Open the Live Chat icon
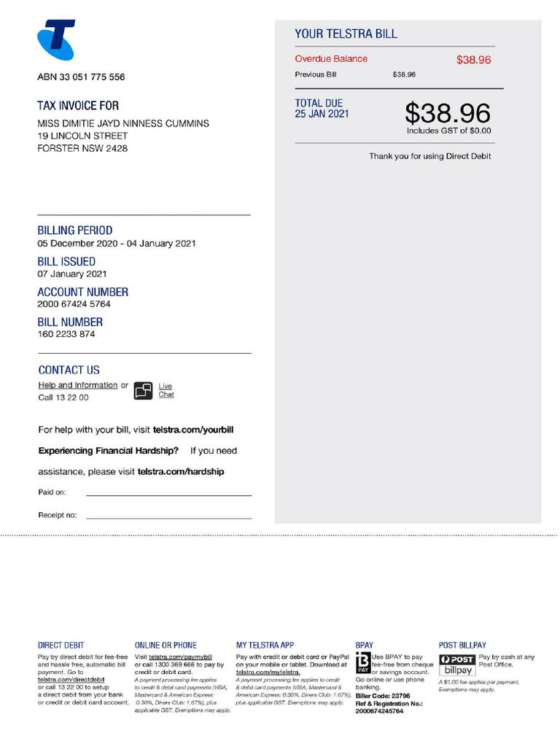This screenshot has width=560, height=747. click(143, 390)
